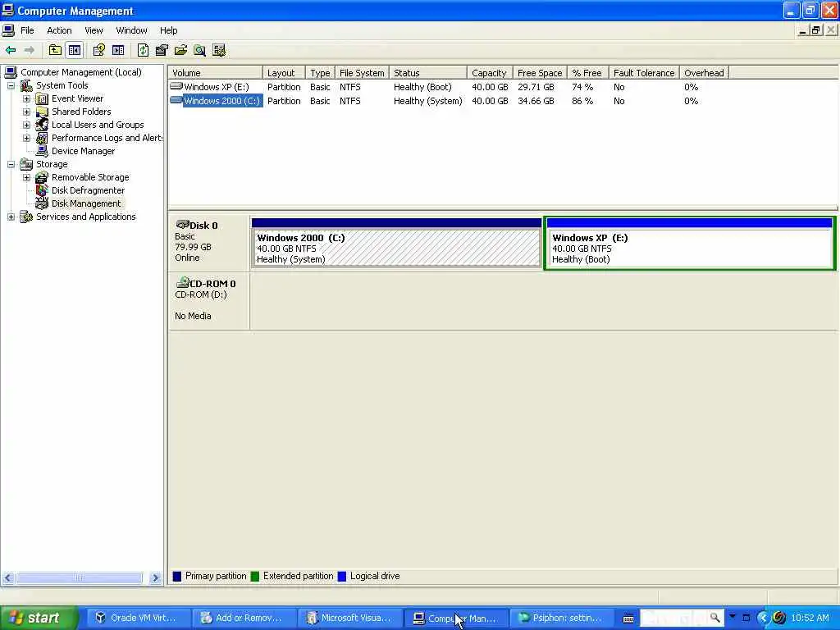Open Properties from the toolbar
This screenshot has height=630, width=840.
pyautogui.click(x=98, y=50)
